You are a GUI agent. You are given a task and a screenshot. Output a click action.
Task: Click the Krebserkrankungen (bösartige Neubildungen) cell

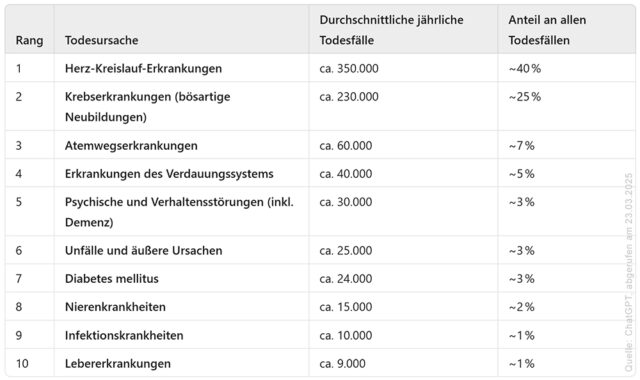[x=147, y=107]
